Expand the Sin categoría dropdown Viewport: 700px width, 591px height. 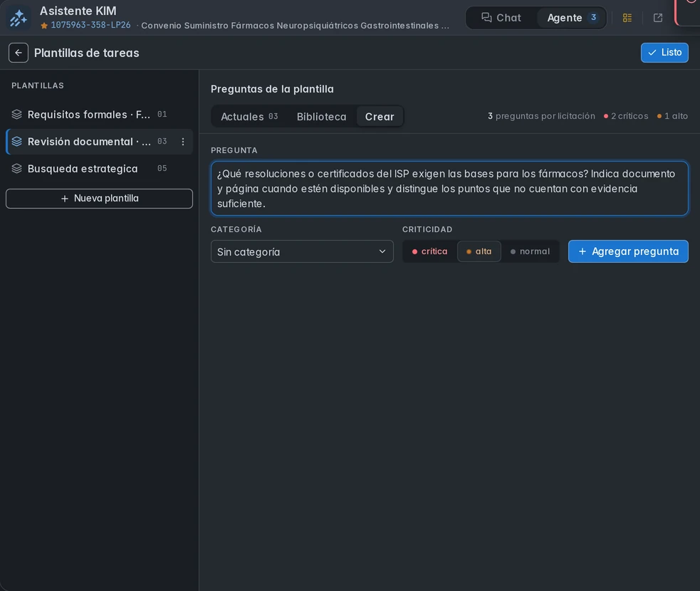pyautogui.click(x=302, y=252)
